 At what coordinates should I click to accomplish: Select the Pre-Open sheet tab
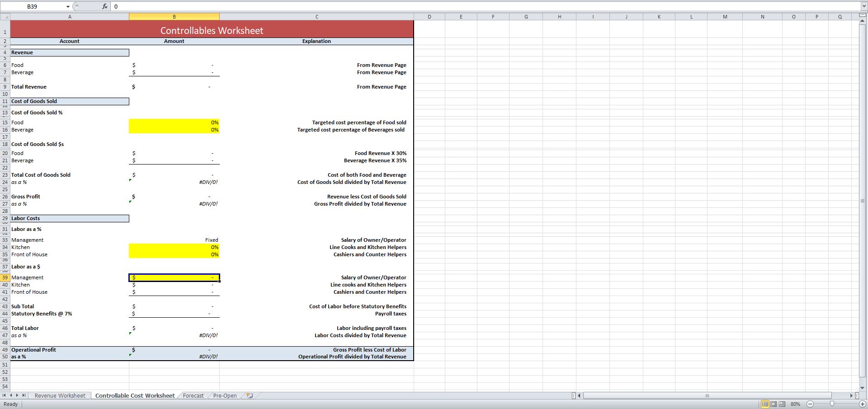pos(225,395)
